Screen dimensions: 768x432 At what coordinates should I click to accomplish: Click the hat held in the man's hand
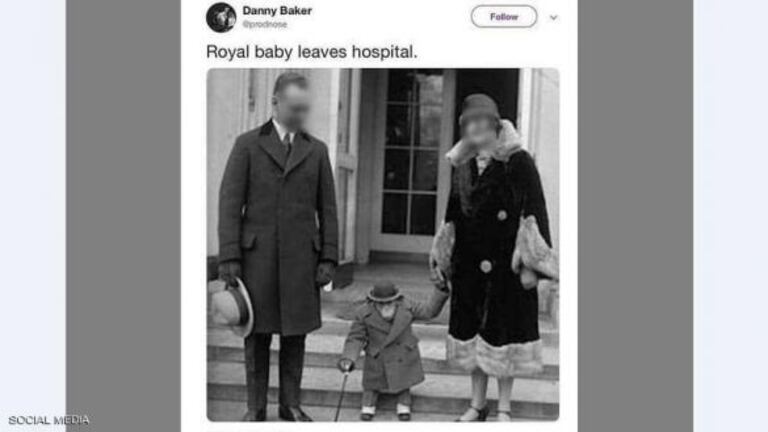click(x=231, y=307)
